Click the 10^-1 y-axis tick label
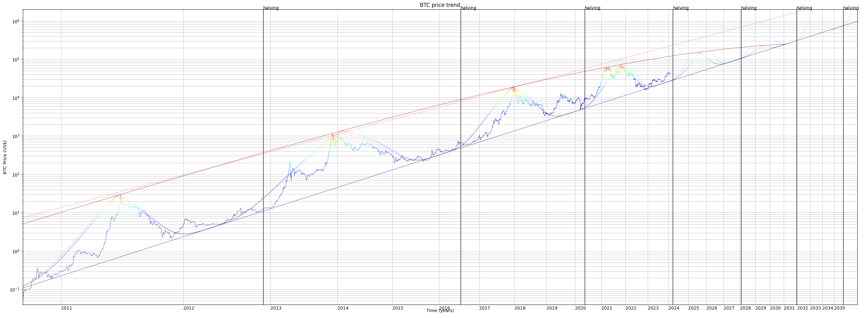 point(15,290)
